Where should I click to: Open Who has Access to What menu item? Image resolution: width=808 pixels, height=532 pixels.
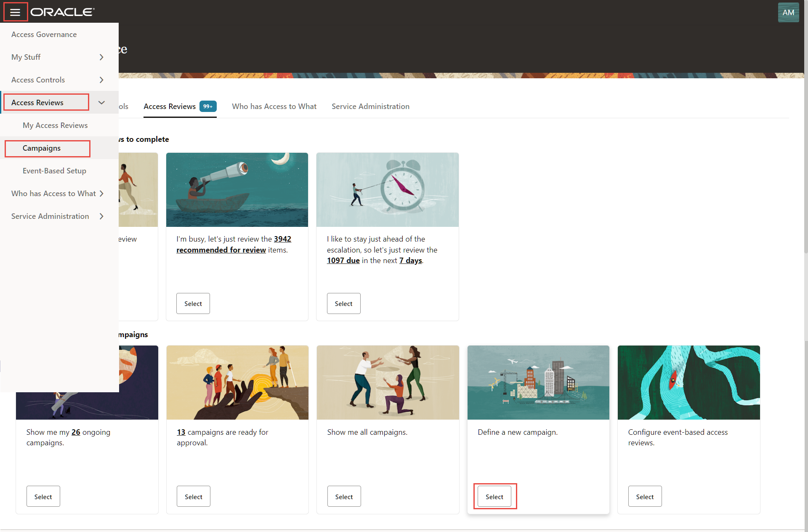tap(53, 194)
